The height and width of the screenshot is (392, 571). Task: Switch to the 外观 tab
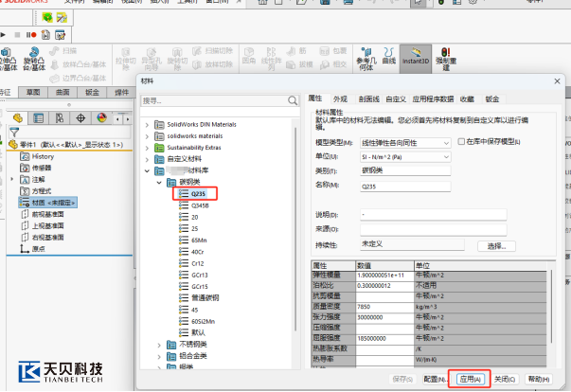click(x=340, y=99)
